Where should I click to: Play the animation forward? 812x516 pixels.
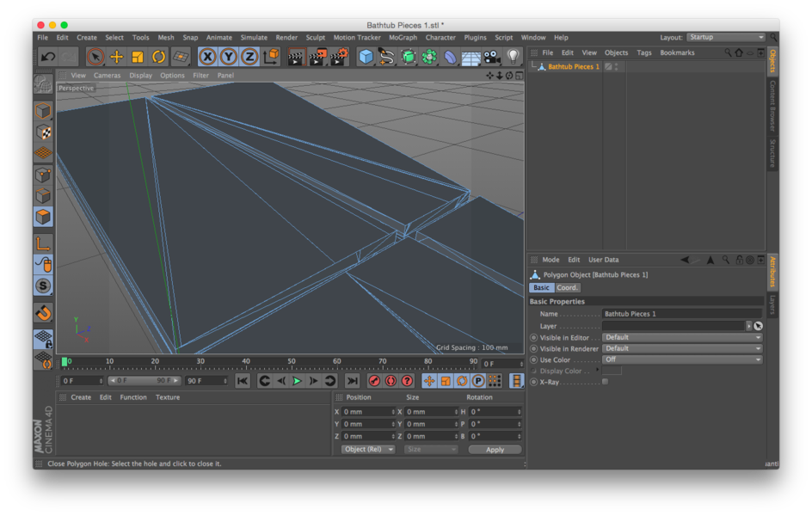pos(297,381)
